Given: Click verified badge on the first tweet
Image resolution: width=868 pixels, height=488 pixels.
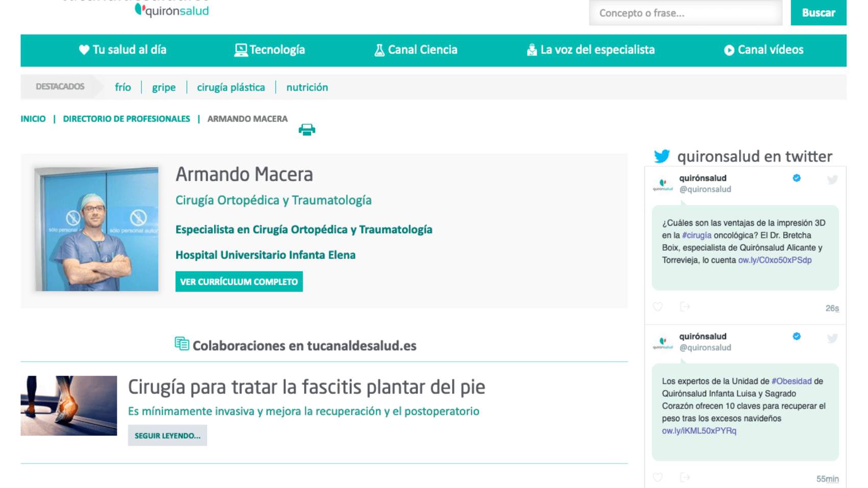Looking at the screenshot, I should coord(797,178).
